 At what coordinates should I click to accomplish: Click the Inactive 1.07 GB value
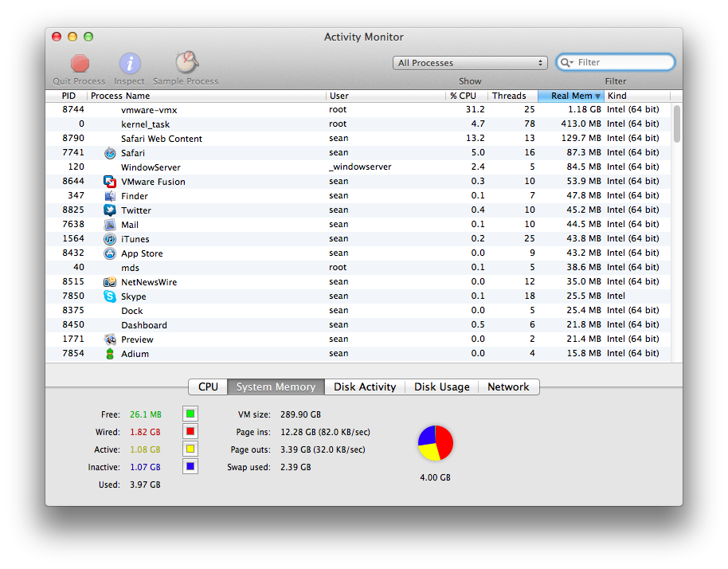pos(145,467)
